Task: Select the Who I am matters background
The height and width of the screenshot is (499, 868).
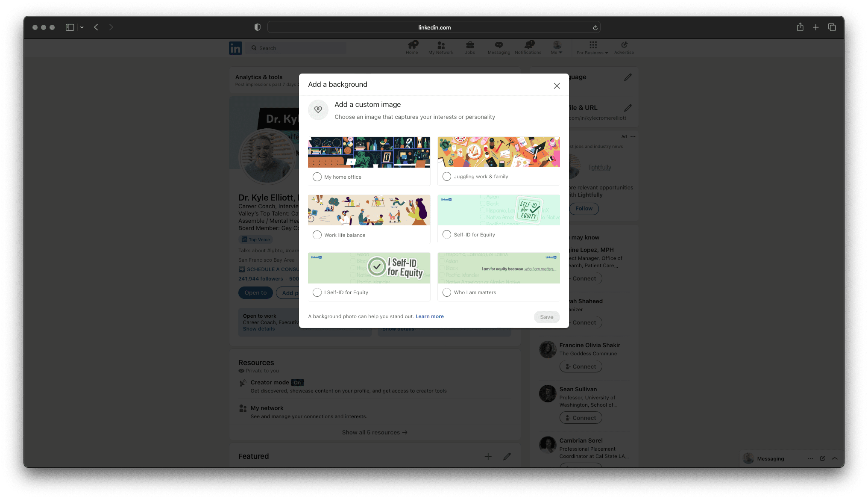Action: click(x=447, y=292)
